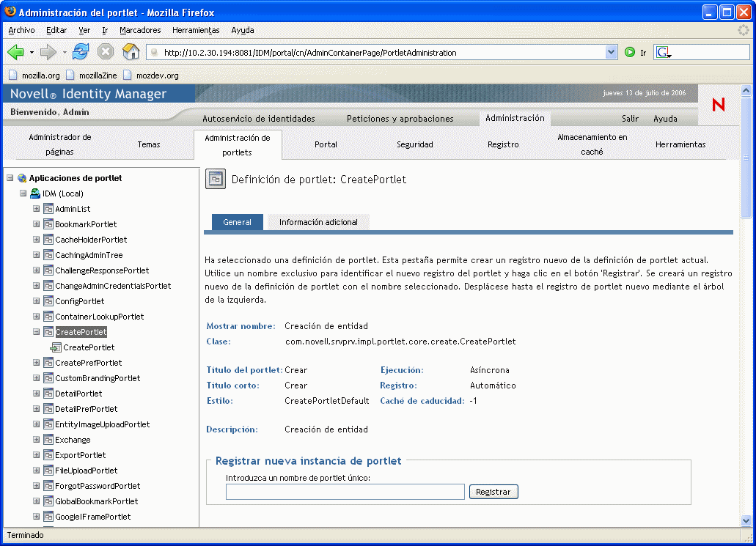The width and height of the screenshot is (756, 546).
Task: Open the mozillaZine bookmark
Action: pyautogui.click(x=92, y=75)
